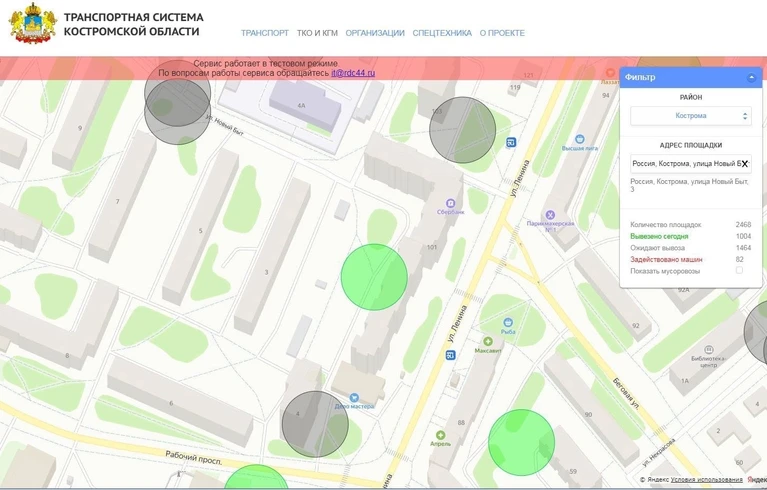Click the Лаззат cafe marker near the filter panel
The height and width of the screenshot is (490, 767).
point(610,73)
